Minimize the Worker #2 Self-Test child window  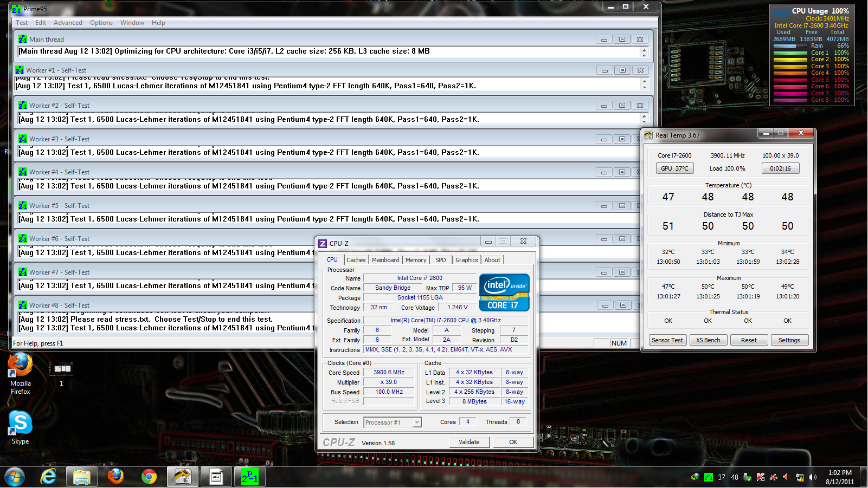click(605, 106)
